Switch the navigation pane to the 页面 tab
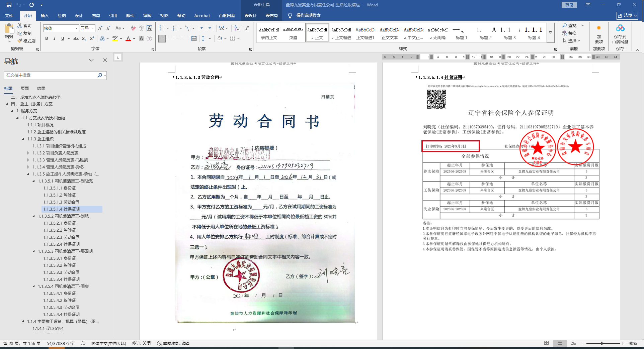This screenshot has height=349, width=644. coord(25,88)
